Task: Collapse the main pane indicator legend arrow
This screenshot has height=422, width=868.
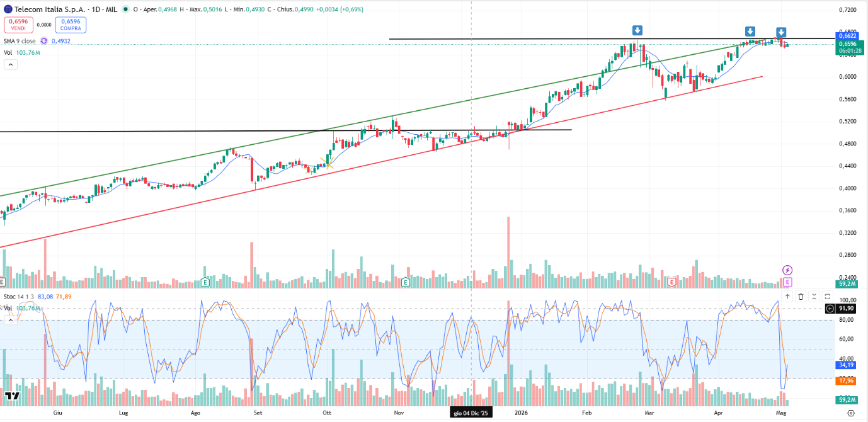Action: [x=9, y=65]
